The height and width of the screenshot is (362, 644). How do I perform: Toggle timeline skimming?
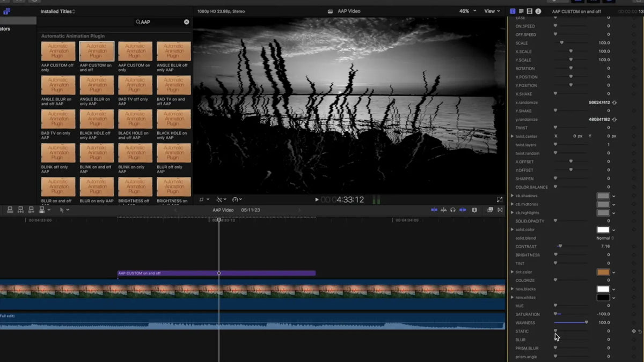tap(434, 210)
